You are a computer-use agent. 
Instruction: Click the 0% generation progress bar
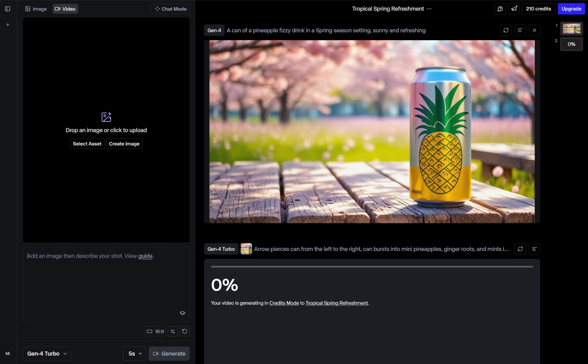click(x=372, y=267)
